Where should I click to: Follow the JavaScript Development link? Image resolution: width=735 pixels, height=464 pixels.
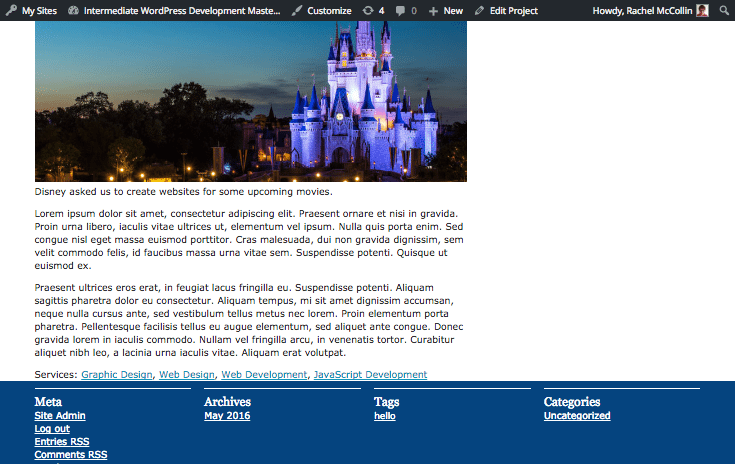point(370,375)
